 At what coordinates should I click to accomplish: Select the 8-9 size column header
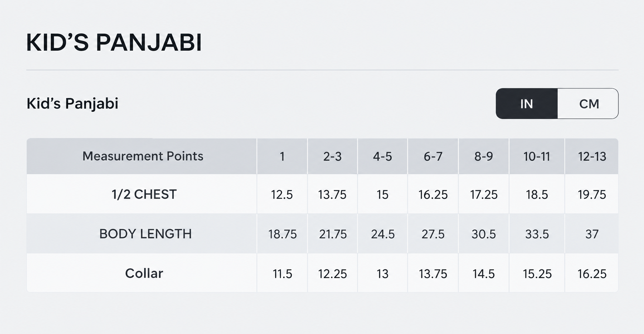[484, 156]
